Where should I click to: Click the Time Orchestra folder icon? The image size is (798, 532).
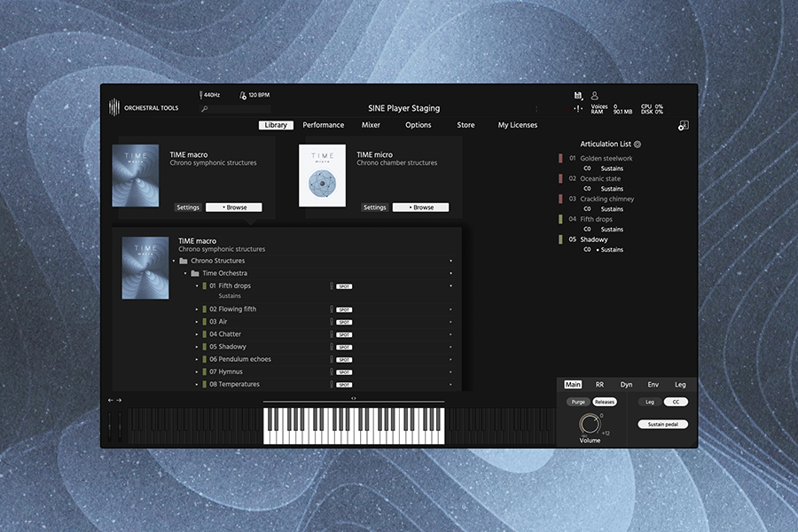point(195,273)
